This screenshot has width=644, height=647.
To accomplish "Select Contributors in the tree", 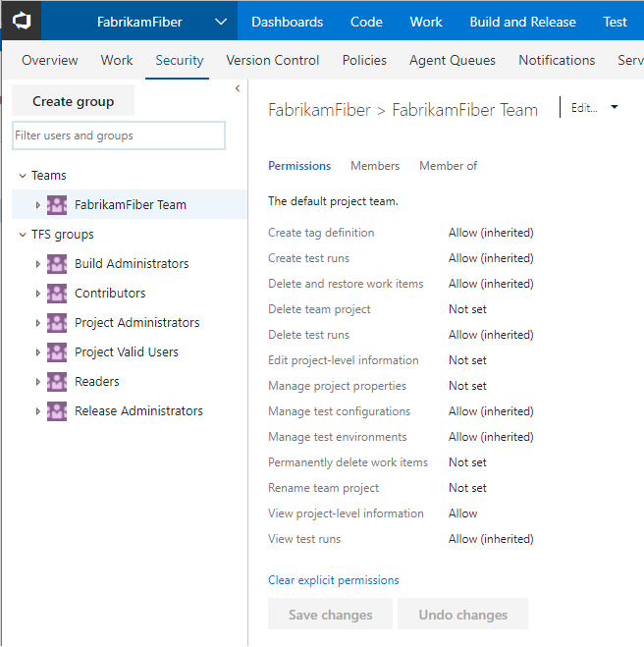I will (110, 293).
